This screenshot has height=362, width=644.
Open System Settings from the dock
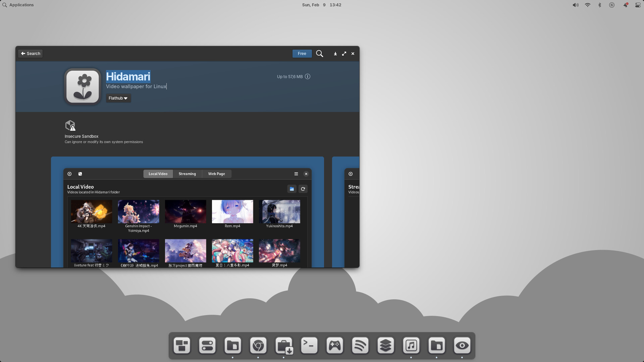click(x=207, y=346)
